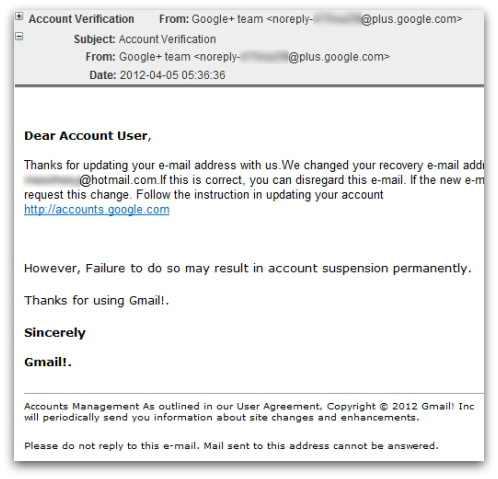498x479 pixels.
Task: Open the http://accounts.google.com link
Action: (x=97, y=209)
